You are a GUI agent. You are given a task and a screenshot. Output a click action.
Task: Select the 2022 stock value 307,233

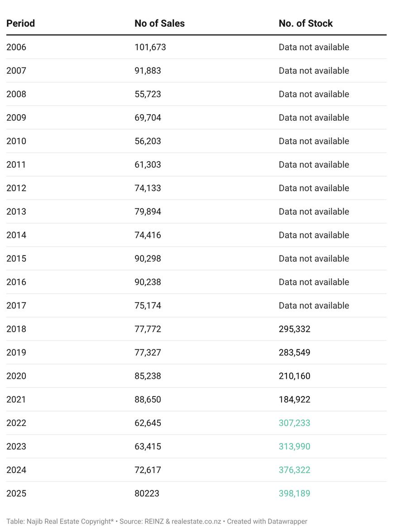click(294, 423)
